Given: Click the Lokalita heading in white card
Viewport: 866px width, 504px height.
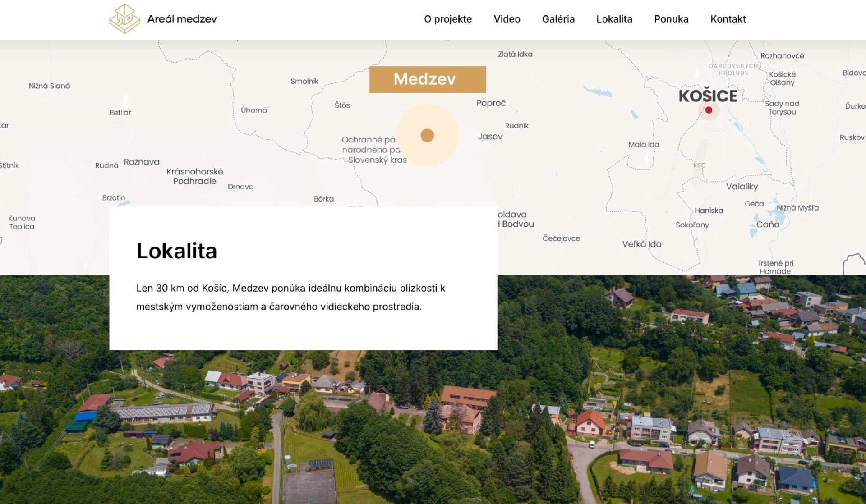Looking at the screenshot, I should point(176,251).
